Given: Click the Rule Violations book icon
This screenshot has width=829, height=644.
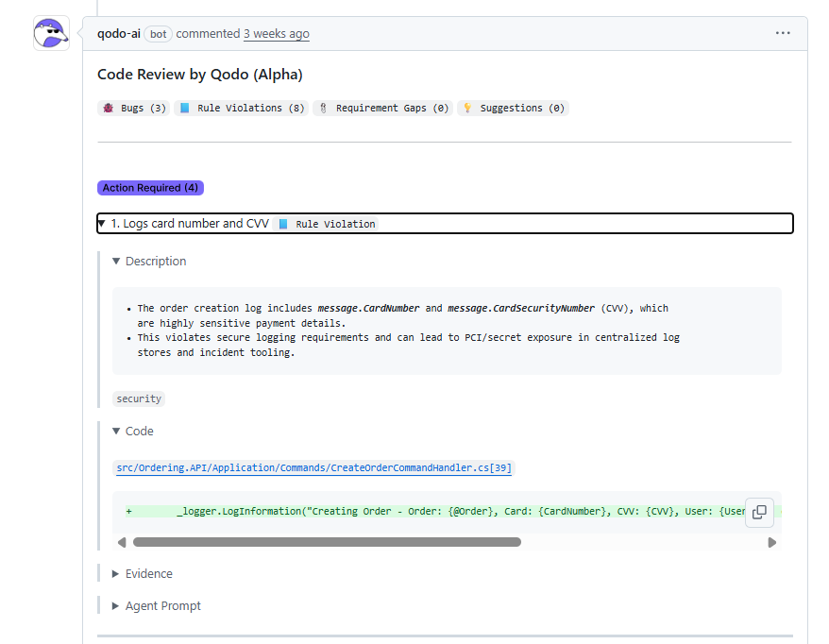Looking at the screenshot, I should pos(184,108).
